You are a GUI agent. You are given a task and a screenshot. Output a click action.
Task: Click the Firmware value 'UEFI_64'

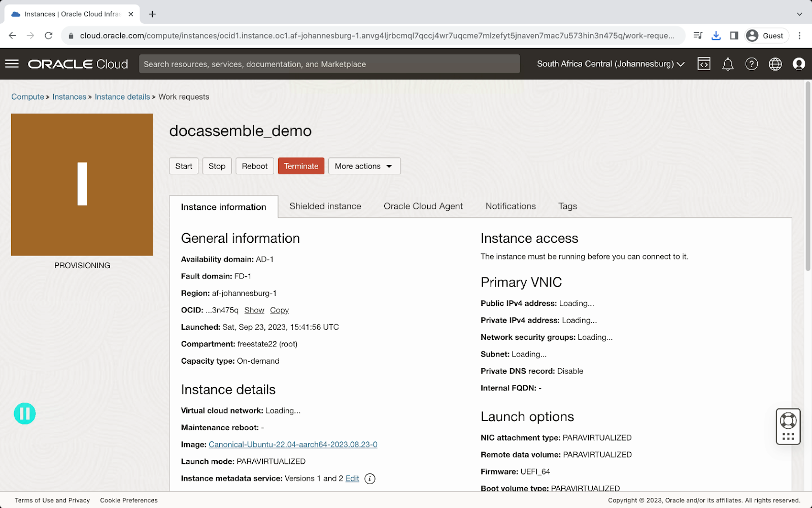click(x=535, y=471)
